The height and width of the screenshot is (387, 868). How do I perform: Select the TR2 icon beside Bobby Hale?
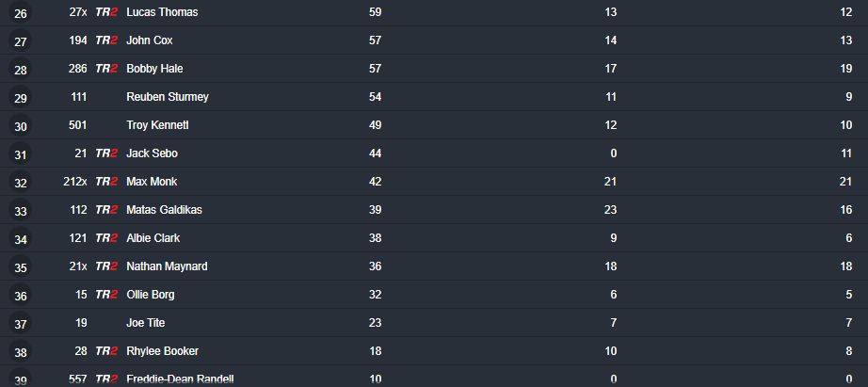pyautogui.click(x=106, y=69)
